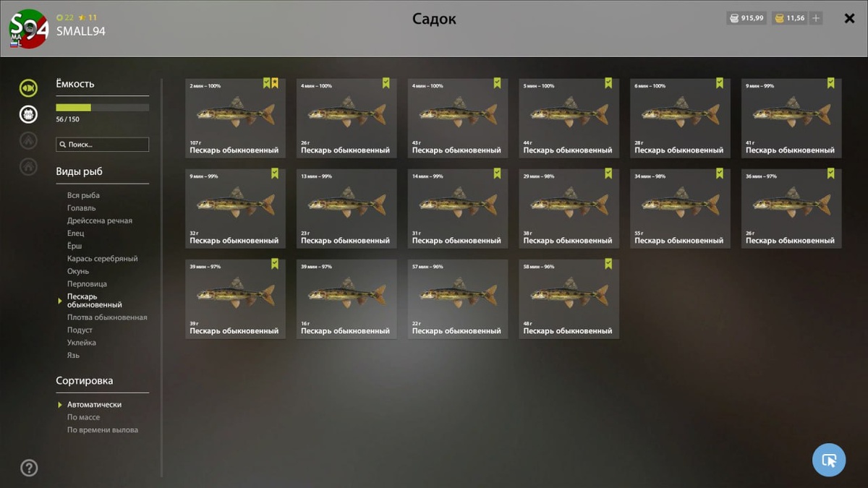Viewport: 868px width, 488px height.
Task: Select automatic sorting (Автоматически)
Action: [94, 405]
